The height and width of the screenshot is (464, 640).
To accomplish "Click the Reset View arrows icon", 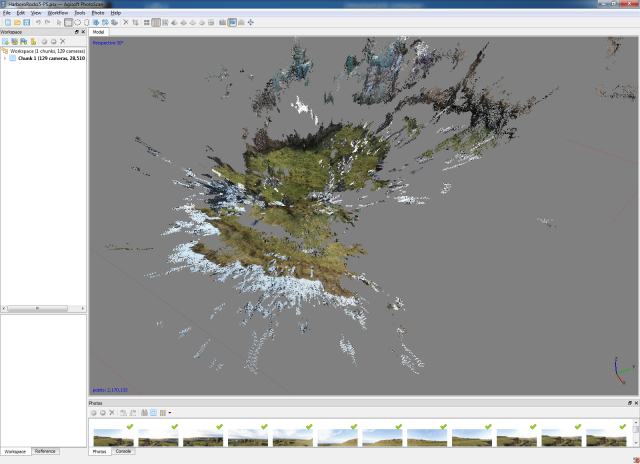I will 250,22.
